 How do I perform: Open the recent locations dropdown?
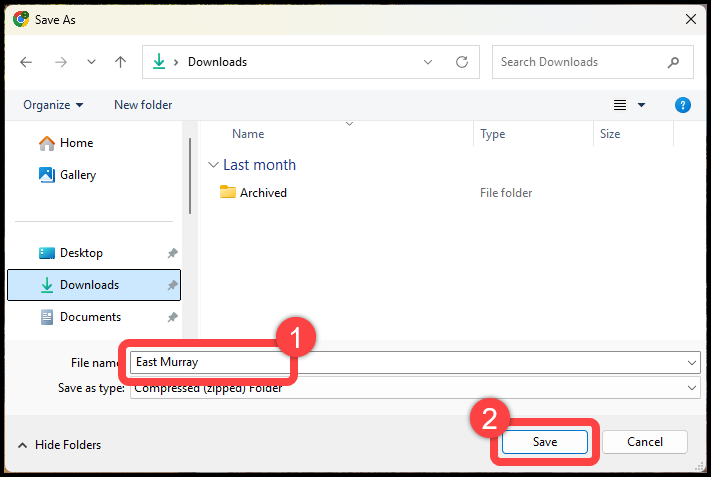pos(91,62)
